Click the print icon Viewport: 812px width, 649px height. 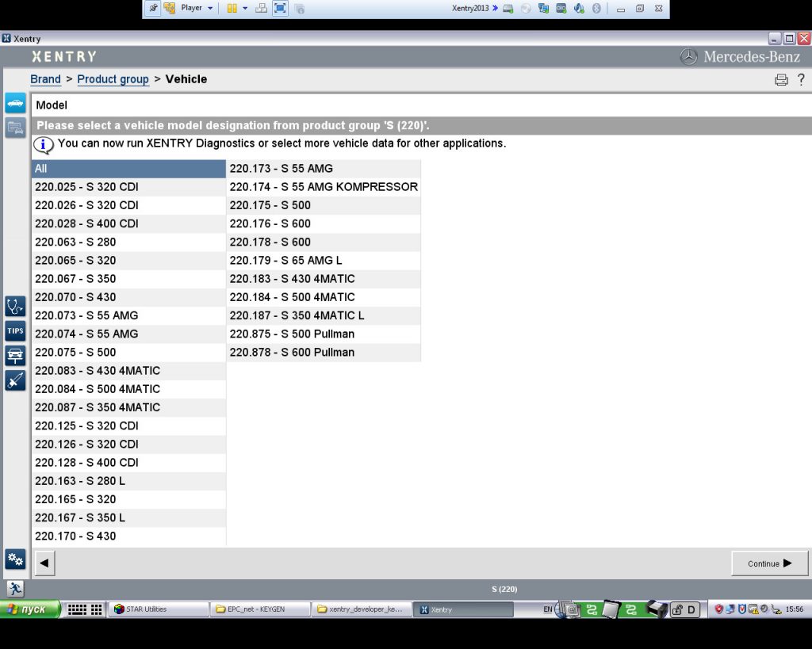[781, 80]
